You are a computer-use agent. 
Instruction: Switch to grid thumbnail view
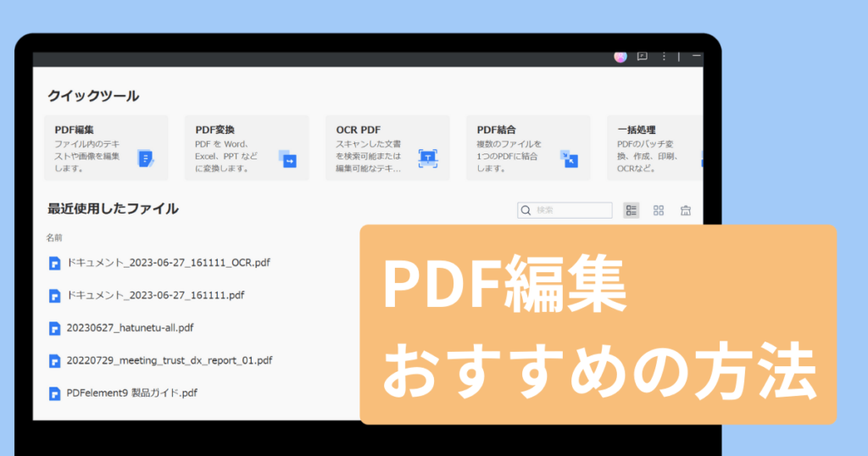[659, 210]
